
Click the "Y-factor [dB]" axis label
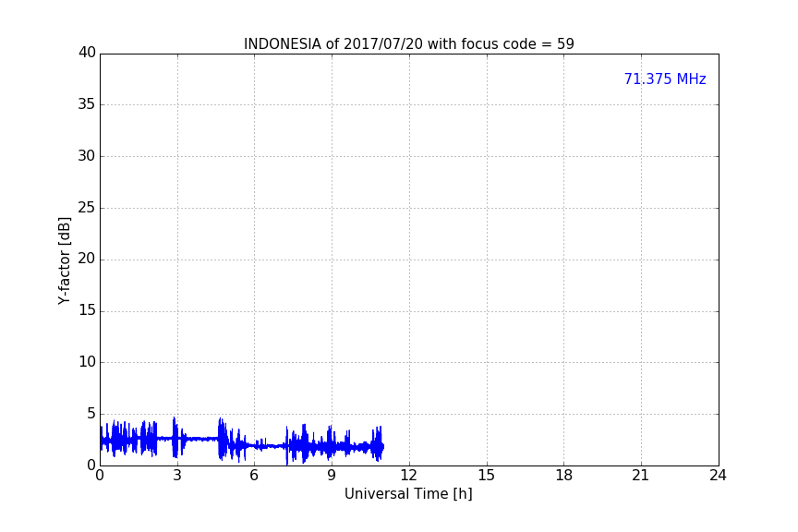(64, 260)
